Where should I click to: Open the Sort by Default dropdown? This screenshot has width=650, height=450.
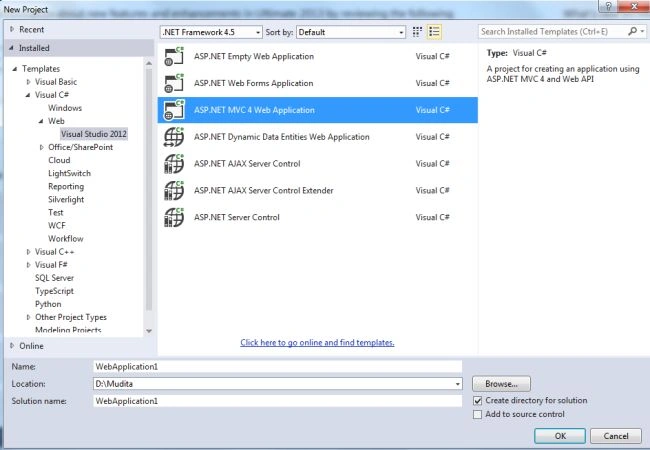click(351, 32)
